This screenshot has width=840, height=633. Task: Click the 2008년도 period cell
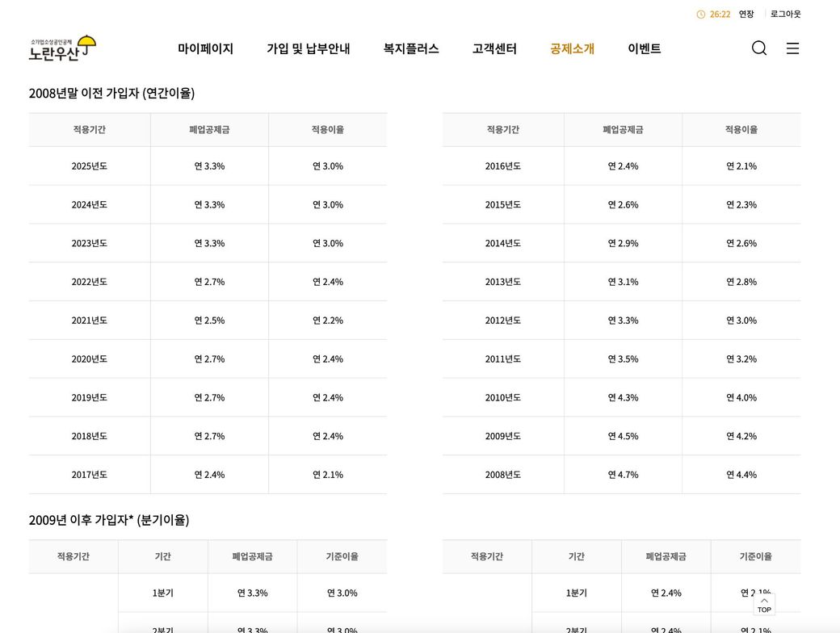click(502, 475)
